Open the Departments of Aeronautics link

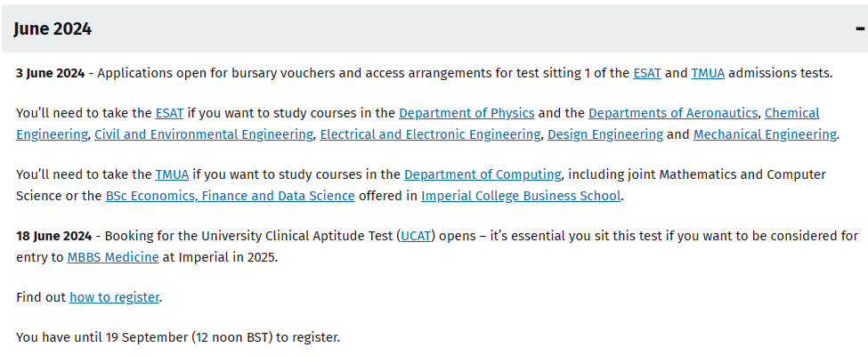point(673,113)
